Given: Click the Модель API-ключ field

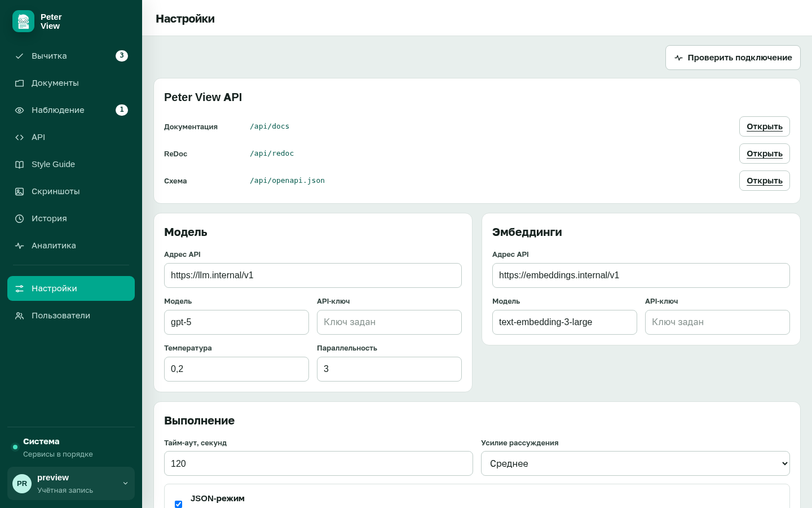Looking at the screenshot, I should [x=389, y=322].
